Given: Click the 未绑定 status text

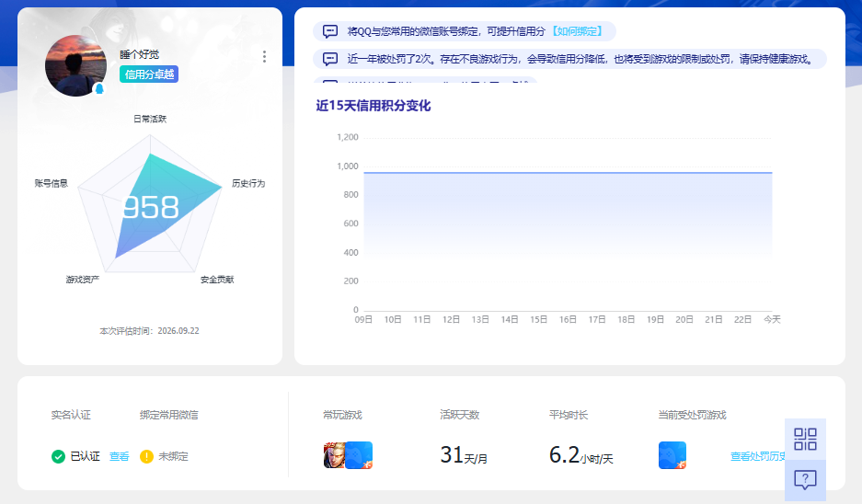Looking at the screenshot, I should 173,457.
